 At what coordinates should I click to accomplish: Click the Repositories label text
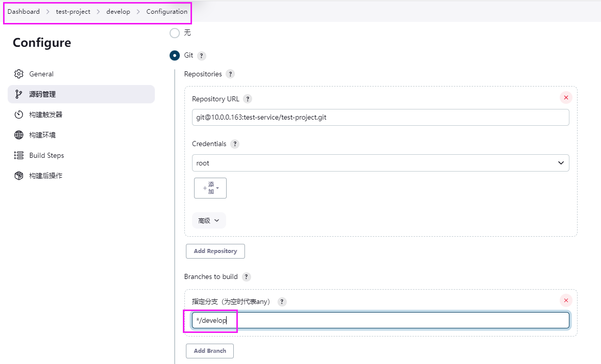point(203,74)
